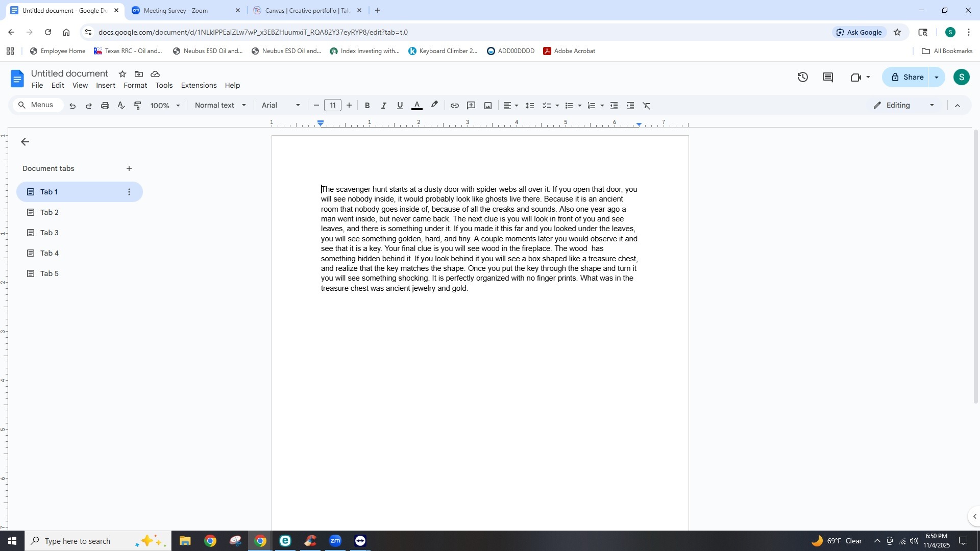The image size is (980, 551).
Task: Enable underline formatting
Action: pyautogui.click(x=400, y=106)
